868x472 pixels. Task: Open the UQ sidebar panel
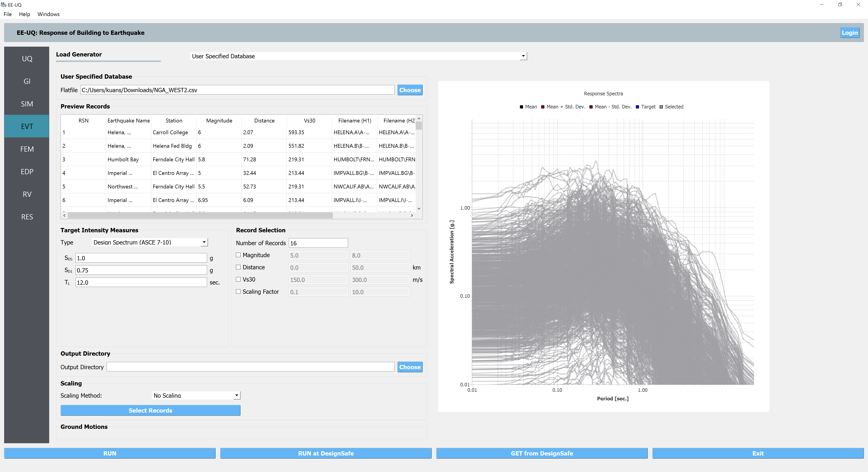click(x=27, y=59)
